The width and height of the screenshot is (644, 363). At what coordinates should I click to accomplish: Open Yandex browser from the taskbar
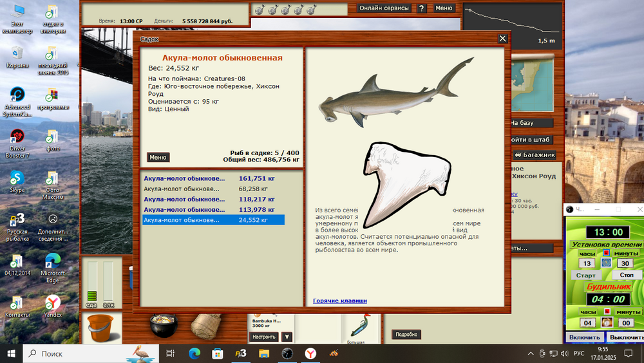310,353
